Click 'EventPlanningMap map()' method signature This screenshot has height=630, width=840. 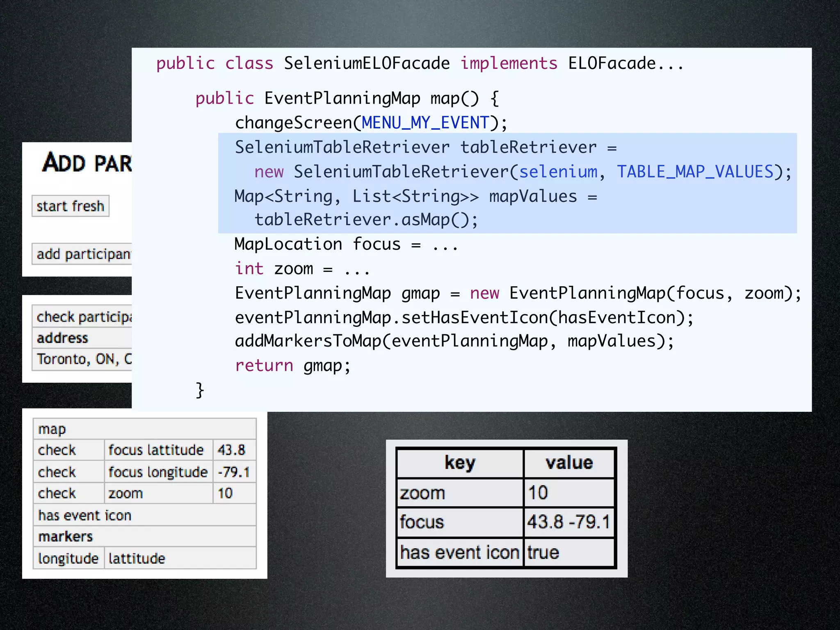click(x=372, y=98)
